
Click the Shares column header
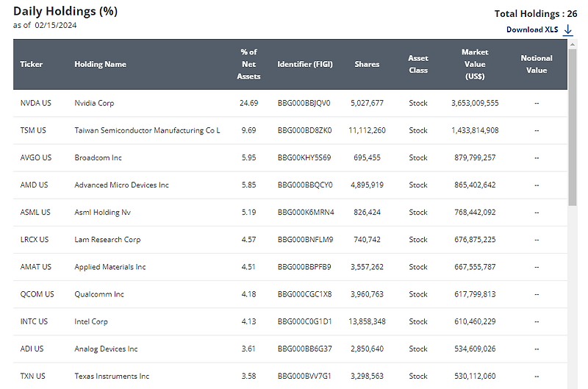coord(367,64)
